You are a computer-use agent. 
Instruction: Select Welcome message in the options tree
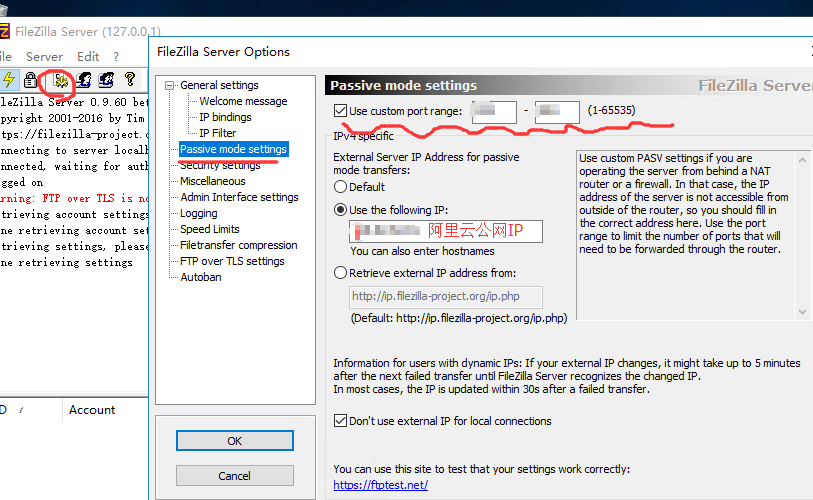[x=243, y=101]
